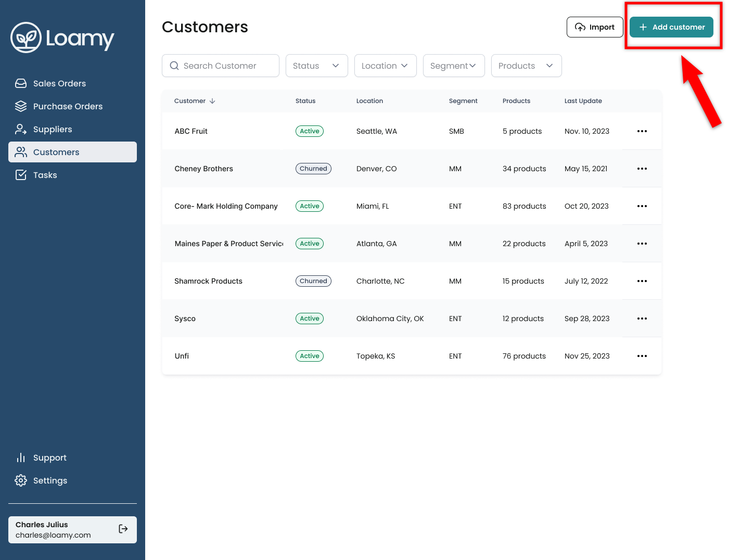The height and width of the screenshot is (560, 741).
Task: Click the Segment column header
Action: point(463,101)
